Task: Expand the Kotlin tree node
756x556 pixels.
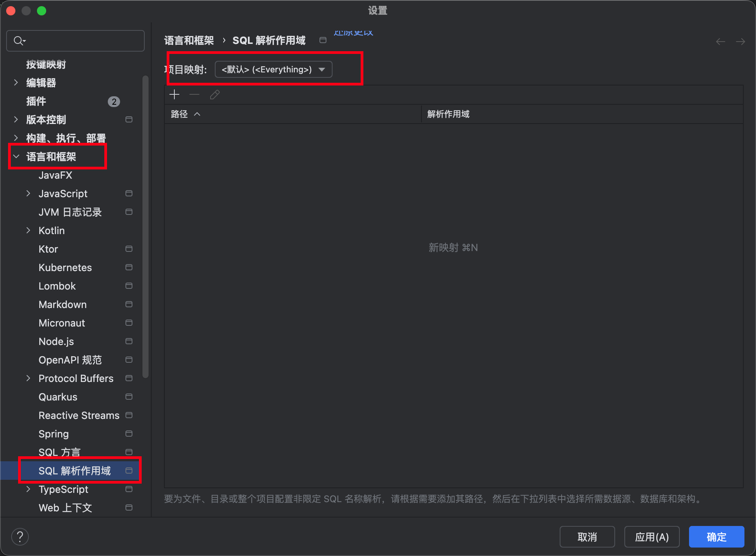Action: coord(28,230)
